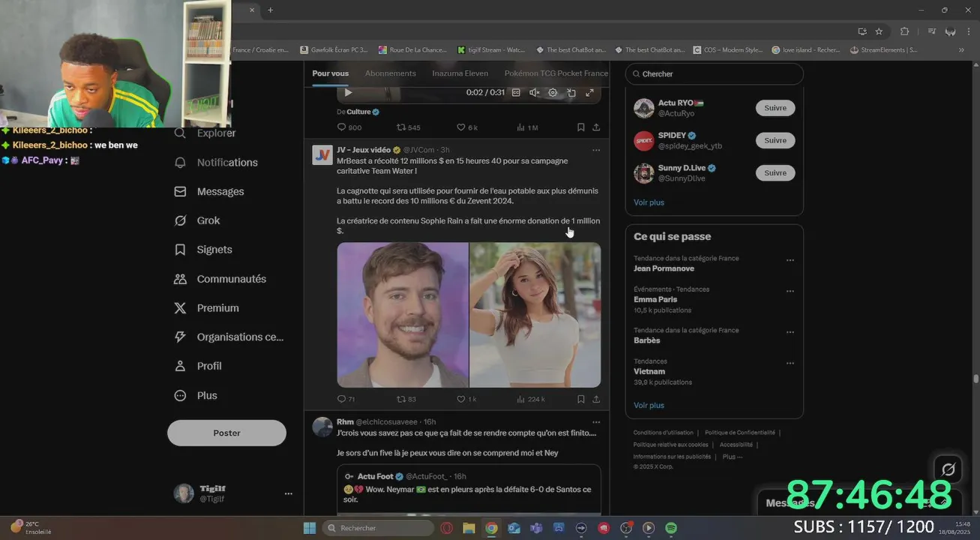This screenshot has width=980, height=540.
Task: Open video settings gear in player
Action: [x=553, y=93]
